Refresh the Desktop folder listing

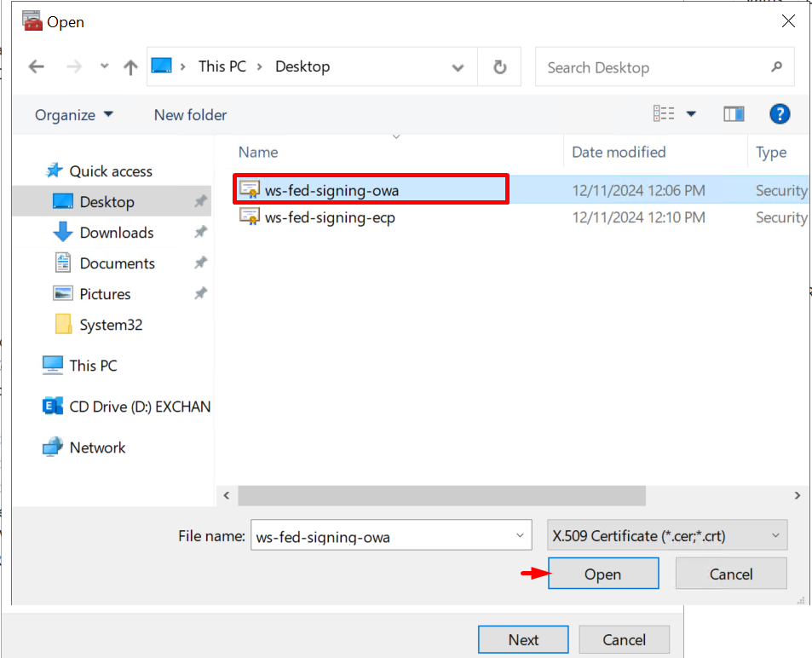click(500, 67)
